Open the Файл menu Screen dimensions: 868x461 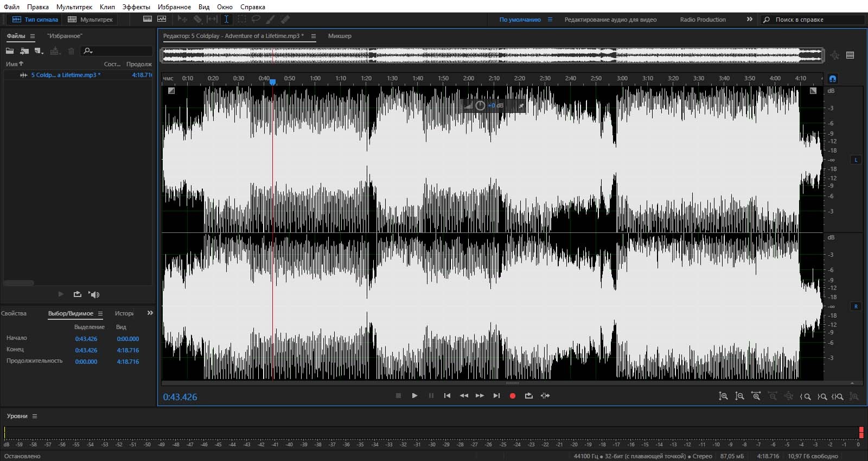coord(11,7)
